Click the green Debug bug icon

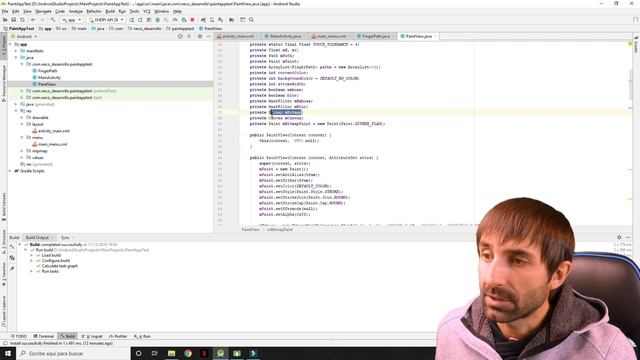point(158,20)
